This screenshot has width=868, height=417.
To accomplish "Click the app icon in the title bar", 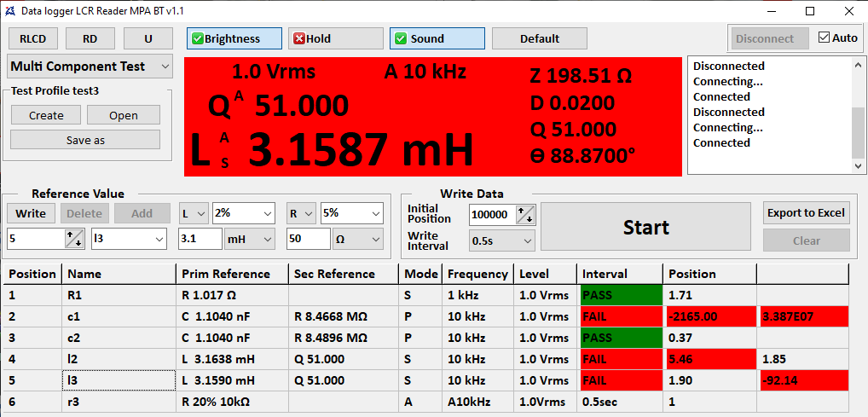I will coord(9,11).
